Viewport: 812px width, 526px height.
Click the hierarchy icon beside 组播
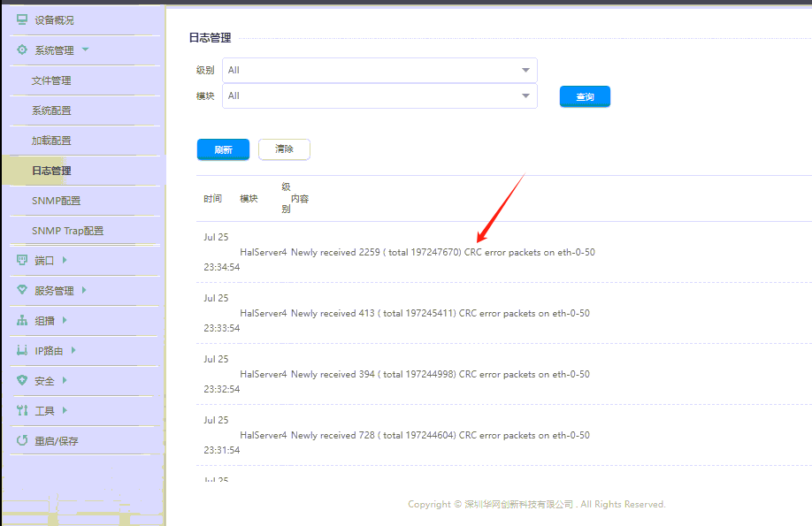(x=22, y=321)
